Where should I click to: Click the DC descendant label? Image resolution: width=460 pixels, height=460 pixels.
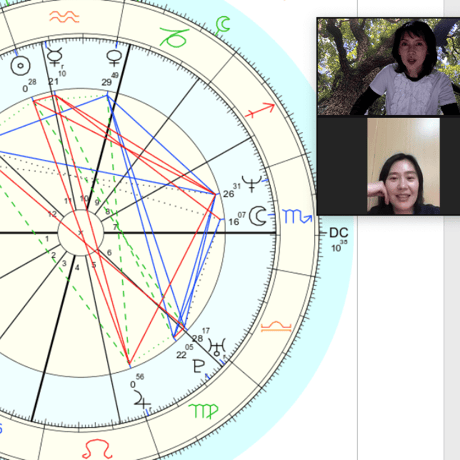pyautogui.click(x=339, y=233)
